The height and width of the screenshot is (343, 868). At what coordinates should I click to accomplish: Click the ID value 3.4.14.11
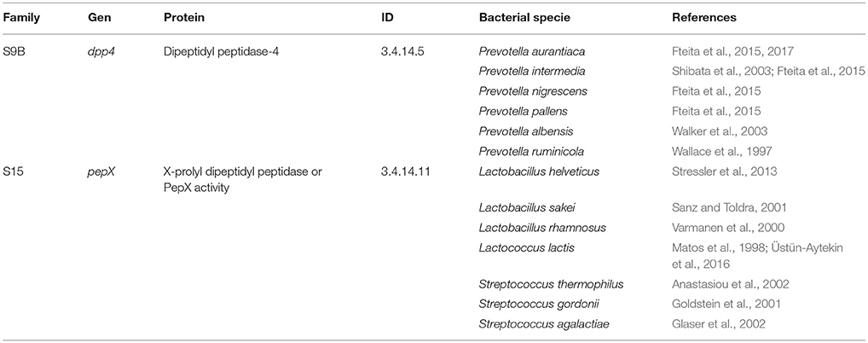407,171
